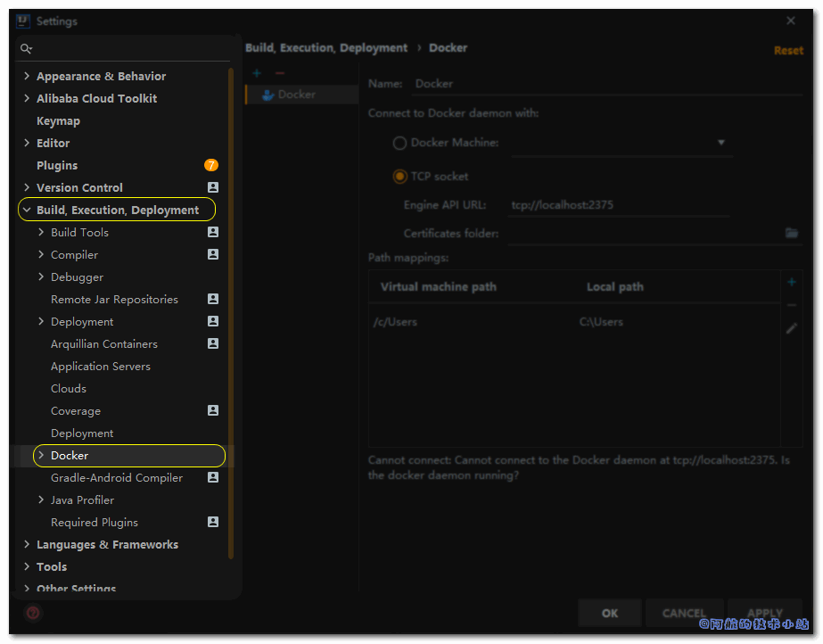Collapse the Build, Execution, Deployment section

click(27, 211)
